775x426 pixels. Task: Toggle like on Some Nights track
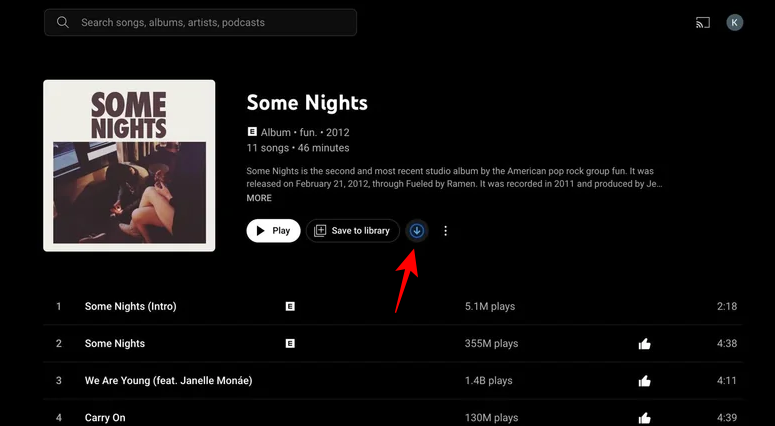tap(644, 344)
